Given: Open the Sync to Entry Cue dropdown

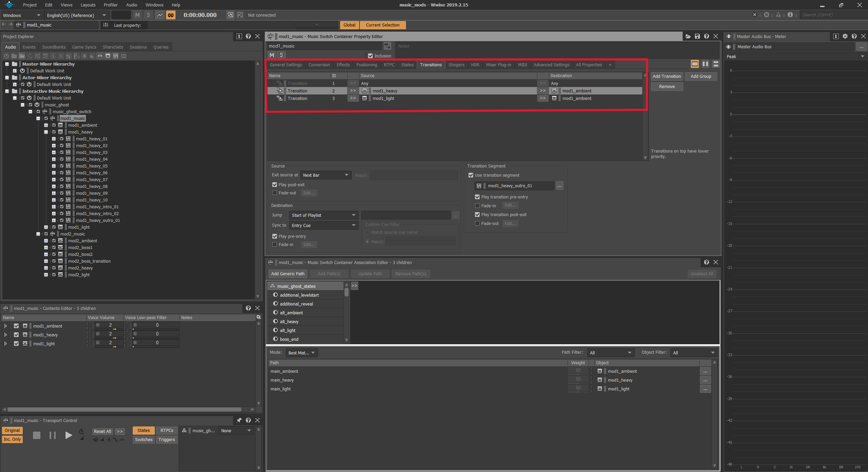Looking at the screenshot, I should tap(324, 226).
